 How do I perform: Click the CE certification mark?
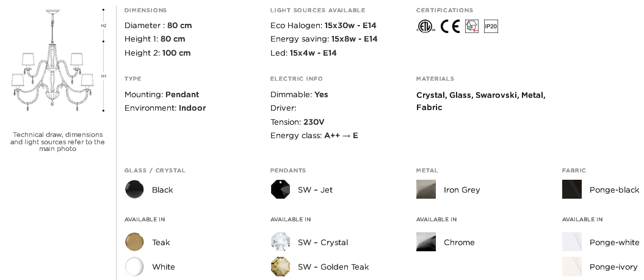[450, 26]
